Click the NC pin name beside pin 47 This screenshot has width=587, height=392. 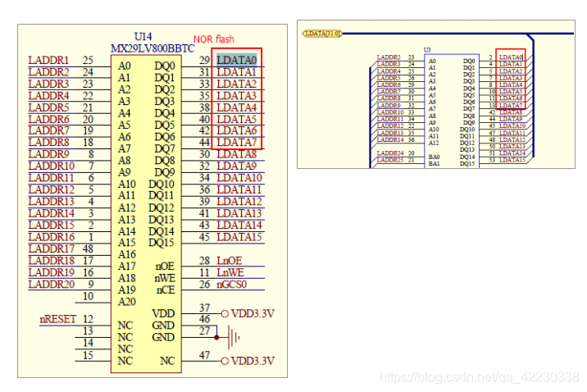[x=167, y=361]
